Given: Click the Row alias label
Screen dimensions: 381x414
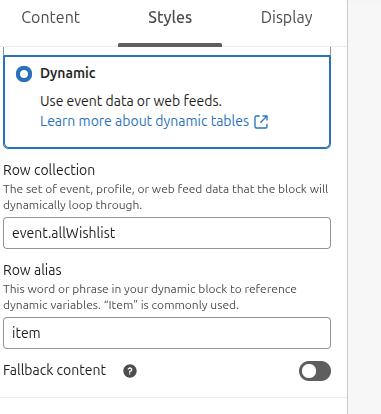Looking at the screenshot, I should click(x=32, y=270).
